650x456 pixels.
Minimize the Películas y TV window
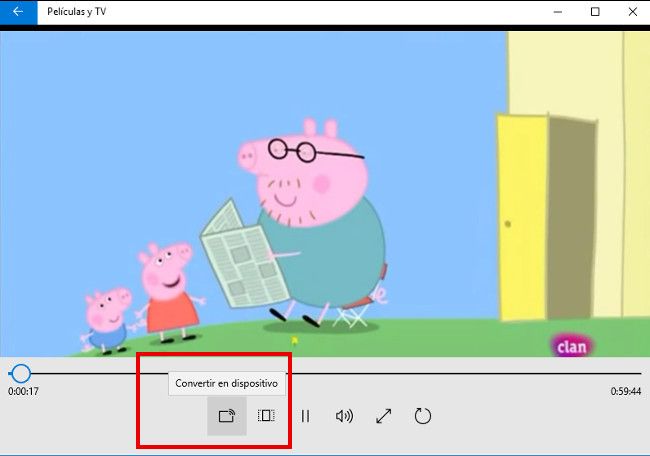pyautogui.click(x=558, y=12)
